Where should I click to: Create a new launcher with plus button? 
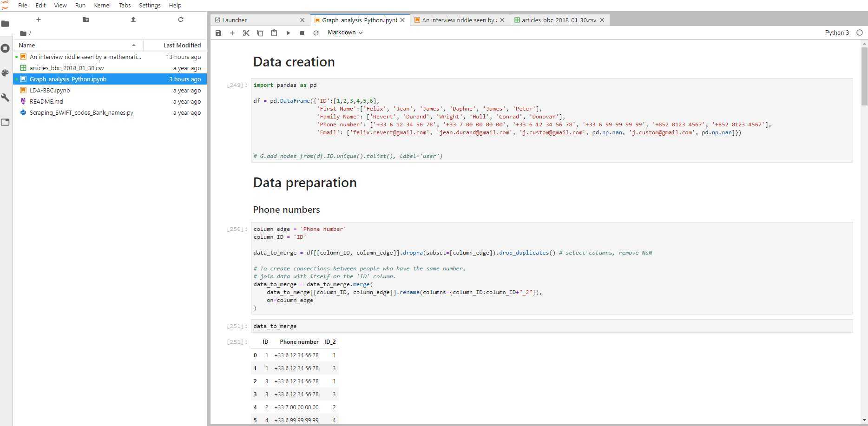(x=39, y=20)
